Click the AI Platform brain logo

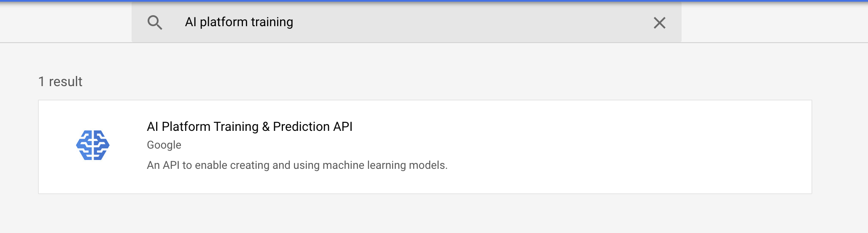[x=93, y=145]
